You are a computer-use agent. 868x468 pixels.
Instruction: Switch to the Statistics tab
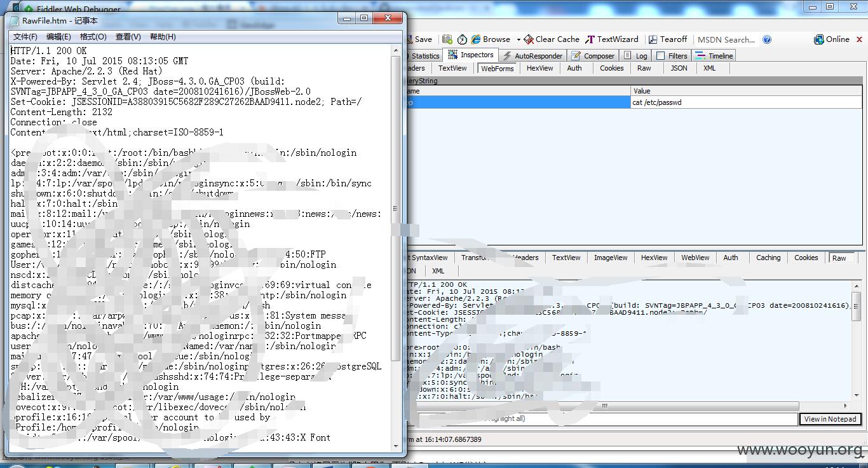(x=424, y=56)
